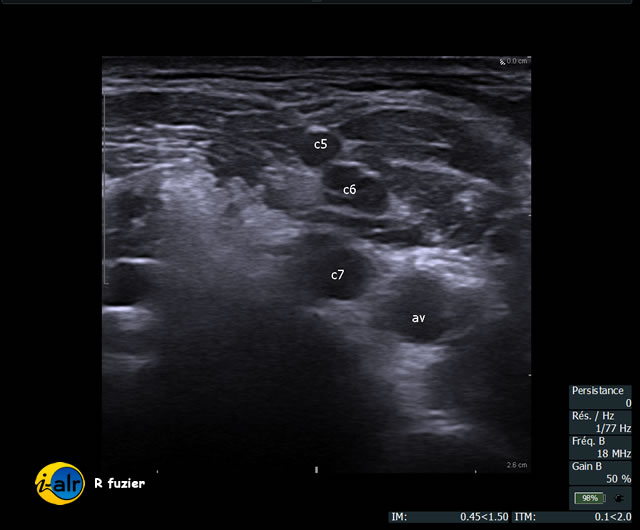640x530 pixels.
Task: Open the Gain B 50 % setting
Action: point(599,471)
